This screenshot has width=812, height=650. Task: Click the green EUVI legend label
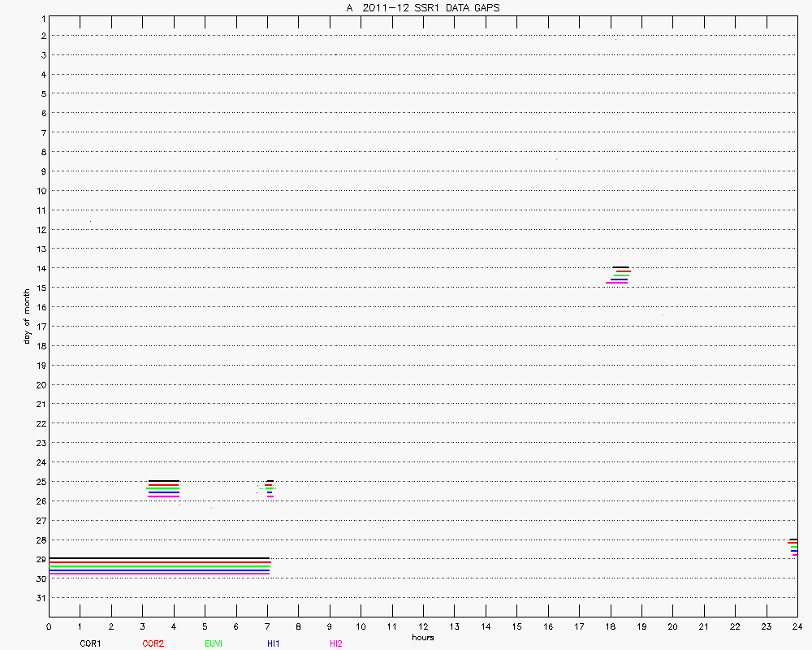214,643
